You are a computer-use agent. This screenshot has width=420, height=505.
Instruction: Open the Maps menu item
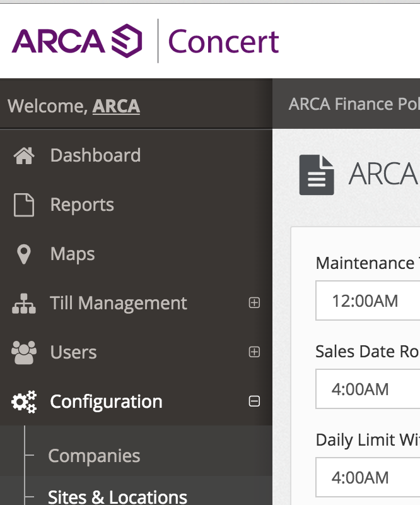pos(73,254)
